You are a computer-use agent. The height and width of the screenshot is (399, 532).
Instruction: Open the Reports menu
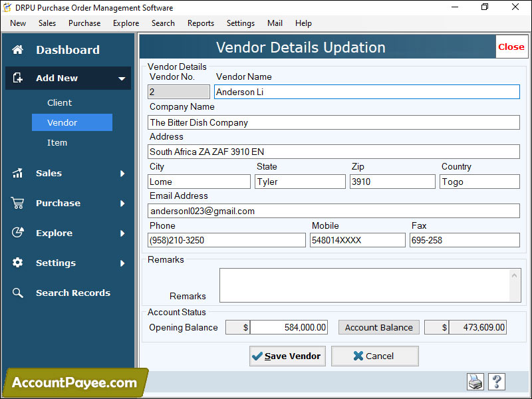(200, 23)
